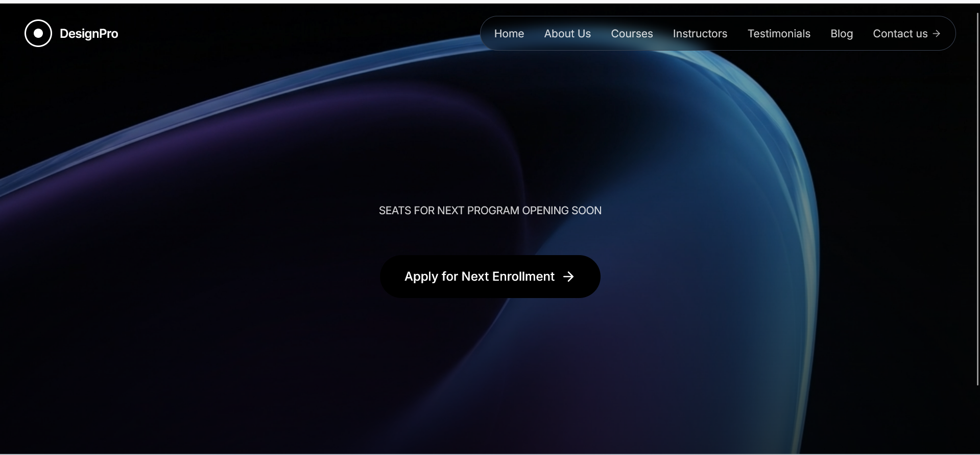Click Apply for Next Enrollment button
This screenshot has width=980, height=455.
490,277
